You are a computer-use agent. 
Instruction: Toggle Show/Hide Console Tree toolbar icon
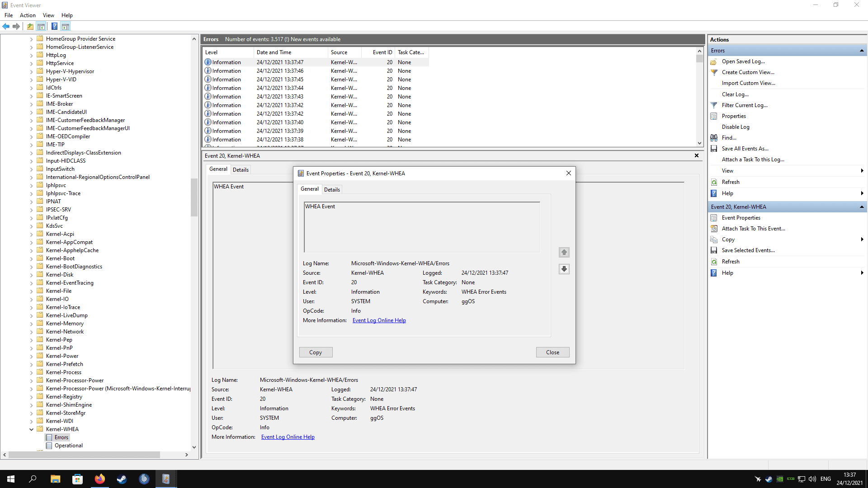point(41,26)
